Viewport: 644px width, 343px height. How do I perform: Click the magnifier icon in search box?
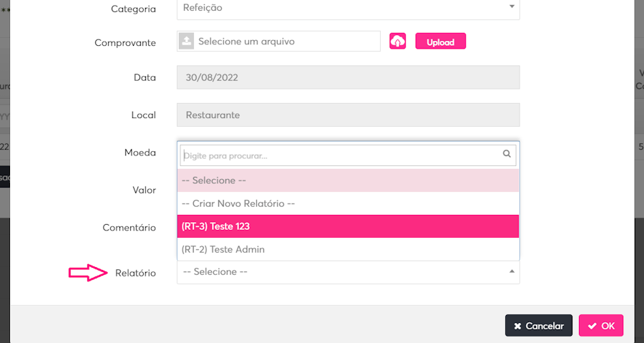pyautogui.click(x=507, y=154)
